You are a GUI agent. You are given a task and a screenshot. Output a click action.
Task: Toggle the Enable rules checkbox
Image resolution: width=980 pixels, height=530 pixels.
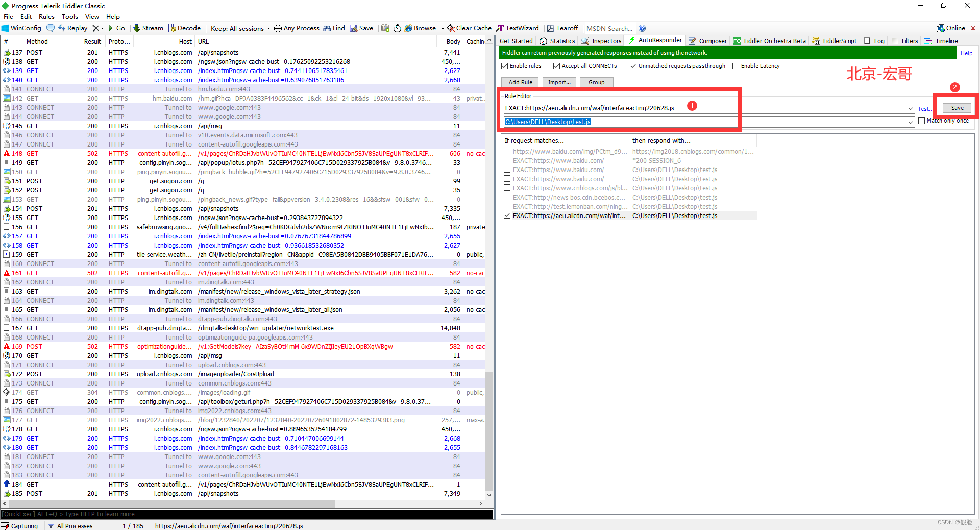(x=505, y=66)
